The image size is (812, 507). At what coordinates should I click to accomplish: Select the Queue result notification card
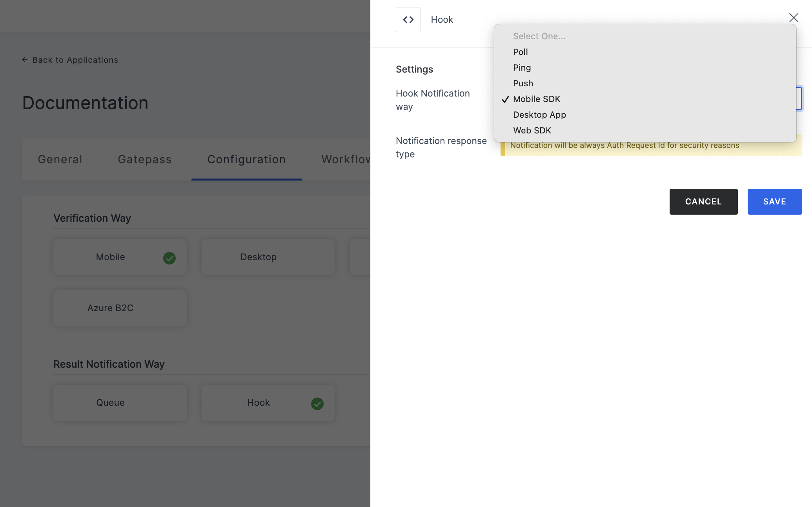pos(120,403)
